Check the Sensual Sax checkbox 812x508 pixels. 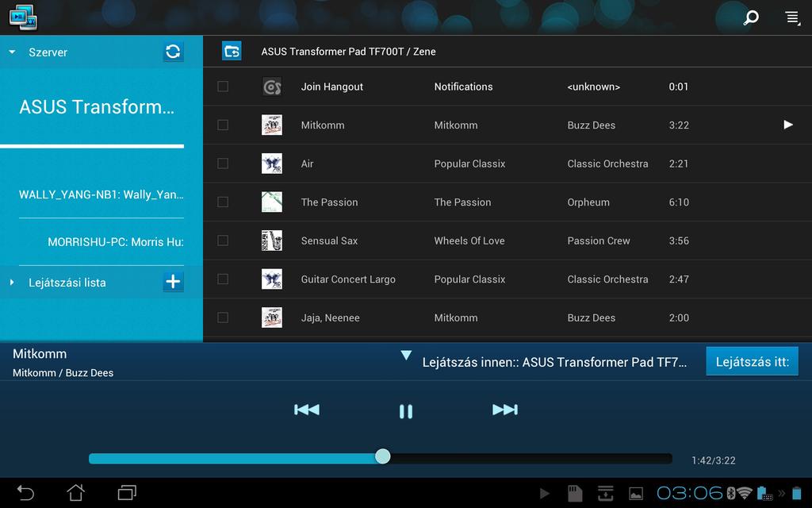pos(223,241)
